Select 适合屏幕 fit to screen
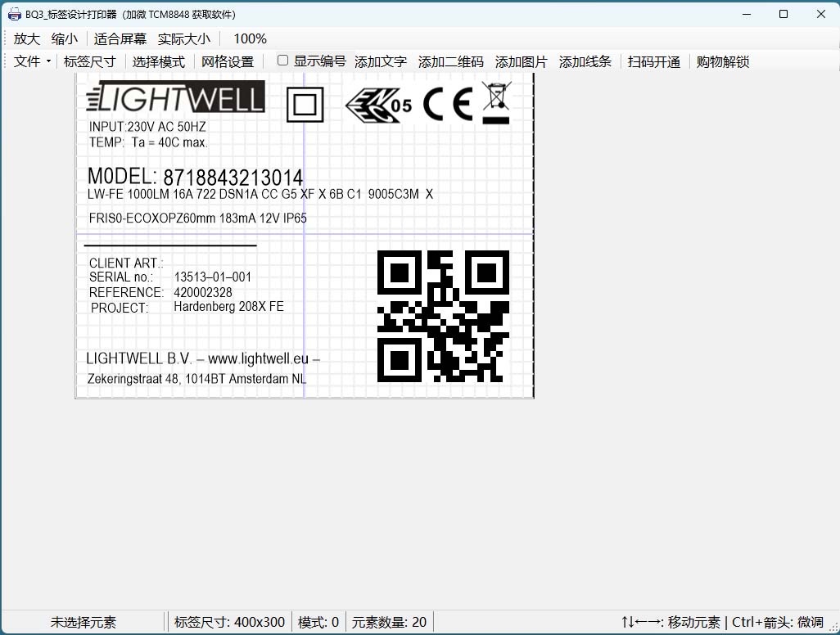840x635 pixels. coord(120,39)
